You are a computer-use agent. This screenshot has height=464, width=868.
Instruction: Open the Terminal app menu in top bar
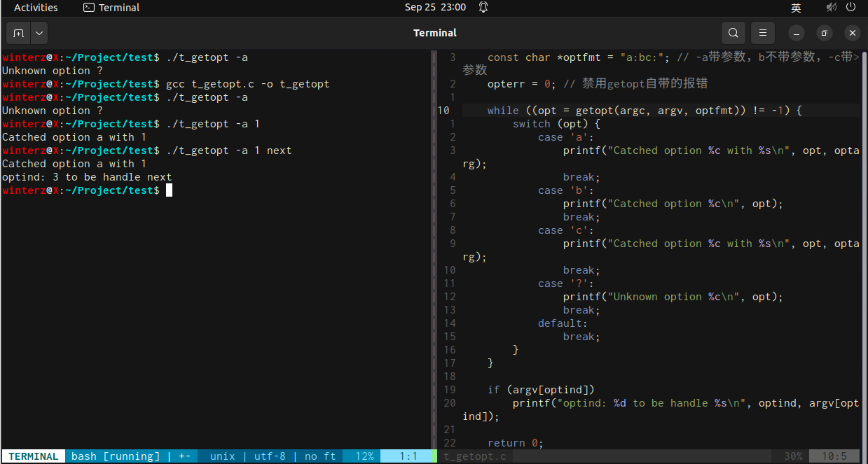[111, 8]
